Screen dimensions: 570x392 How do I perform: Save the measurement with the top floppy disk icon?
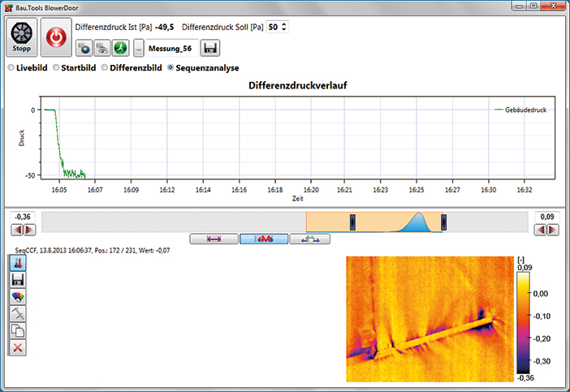coord(210,48)
